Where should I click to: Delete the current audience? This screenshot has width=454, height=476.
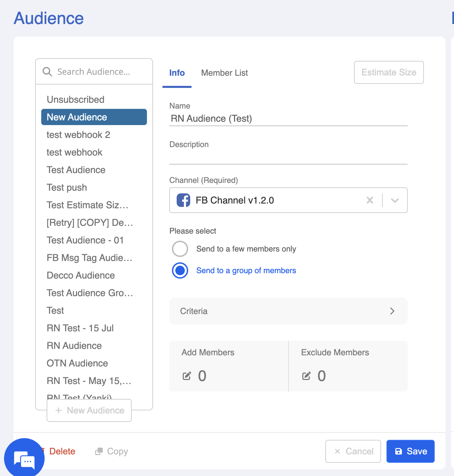[62, 451]
